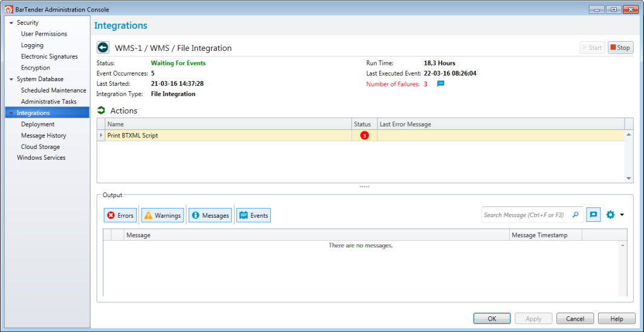Select User Permissions in sidebar
This screenshot has width=644, height=332.
pos(44,34)
